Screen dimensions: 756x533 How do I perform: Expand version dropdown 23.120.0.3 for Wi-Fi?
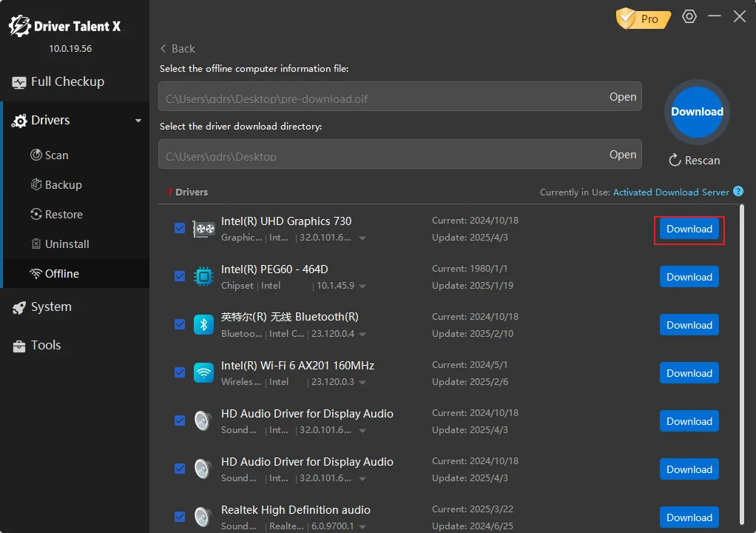click(362, 383)
